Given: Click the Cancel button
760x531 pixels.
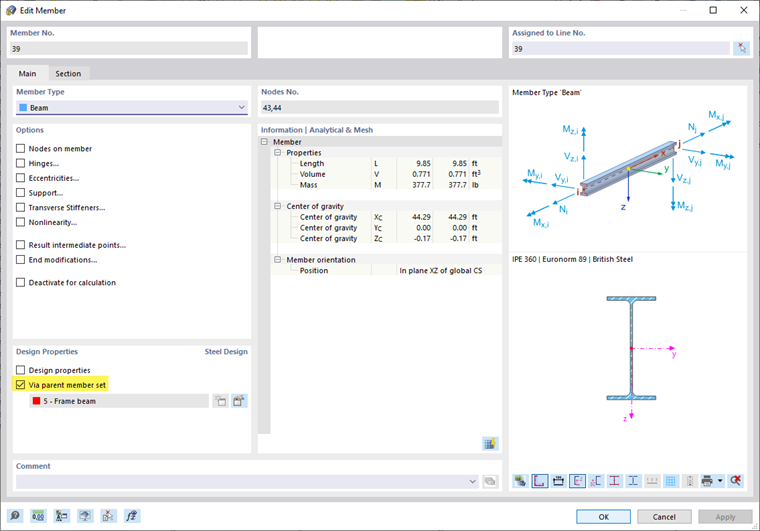Looking at the screenshot, I should pos(664,516).
